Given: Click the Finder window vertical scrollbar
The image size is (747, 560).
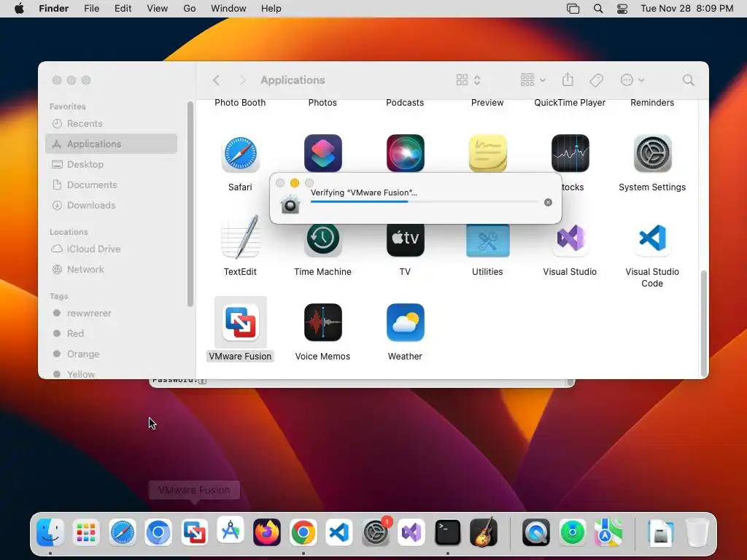Looking at the screenshot, I should [x=703, y=323].
